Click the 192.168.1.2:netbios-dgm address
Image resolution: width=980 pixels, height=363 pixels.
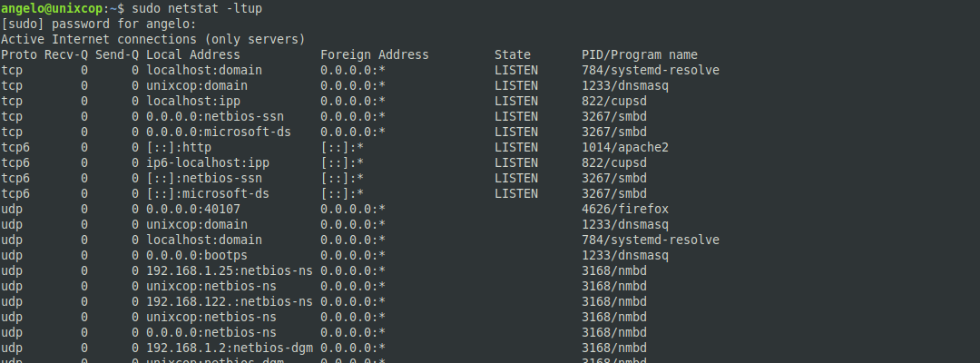(230, 348)
